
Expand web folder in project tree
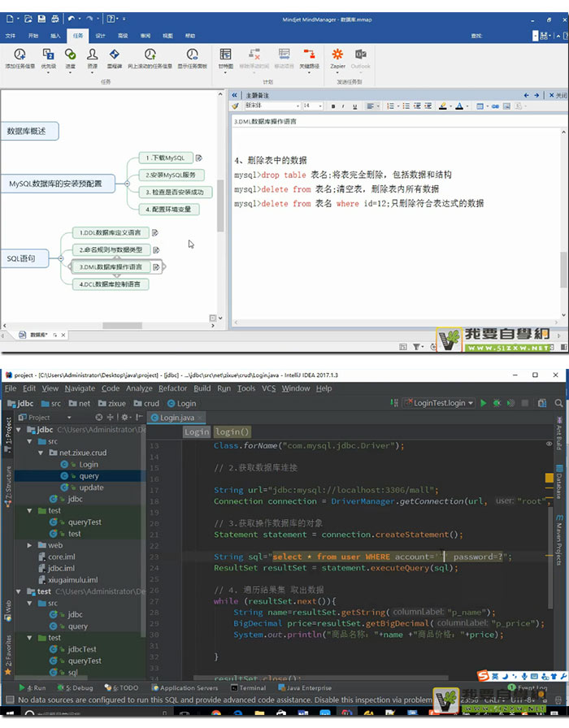click(x=30, y=545)
